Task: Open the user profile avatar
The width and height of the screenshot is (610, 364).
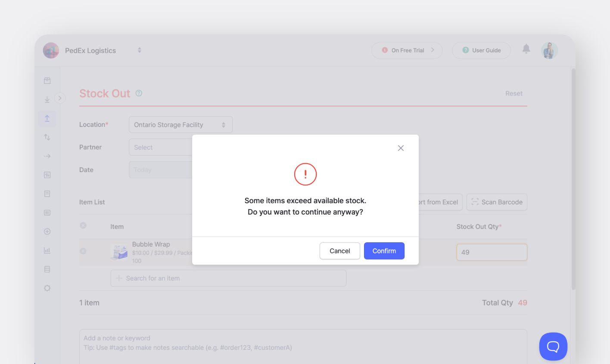Action: pos(549,50)
